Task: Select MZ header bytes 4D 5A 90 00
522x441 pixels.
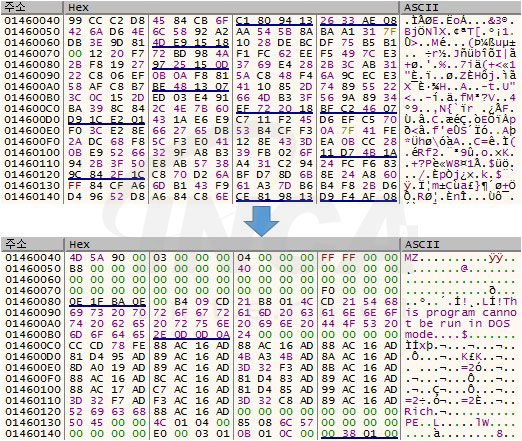Action: click(108, 258)
